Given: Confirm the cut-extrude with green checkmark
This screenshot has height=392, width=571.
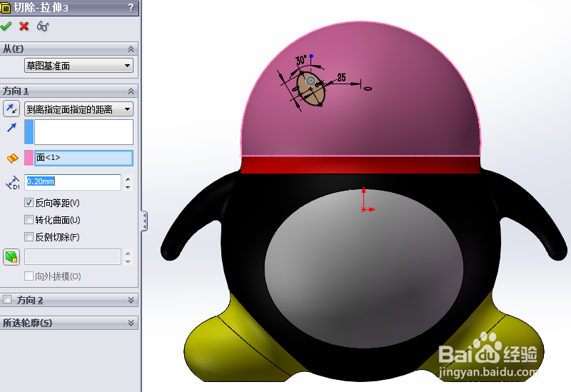Looking at the screenshot, I should [x=6, y=26].
